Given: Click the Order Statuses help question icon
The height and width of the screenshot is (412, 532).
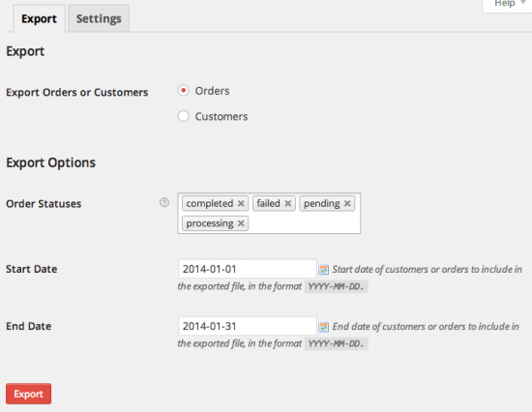Looking at the screenshot, I should coord(164,202).
